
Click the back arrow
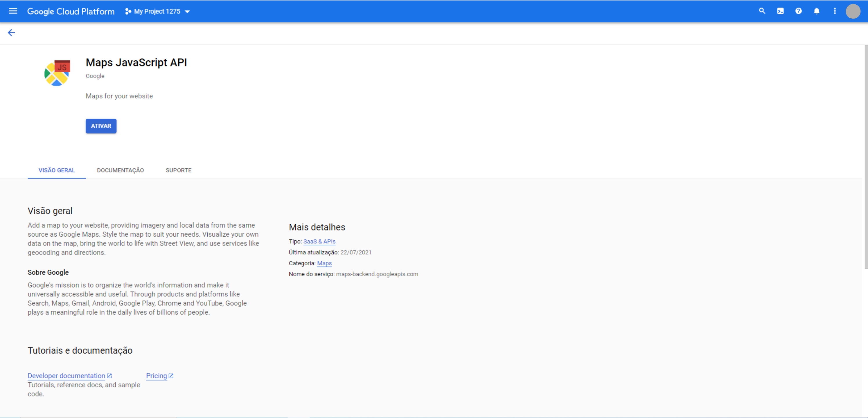pyautogui.click(x=11, y=33)
